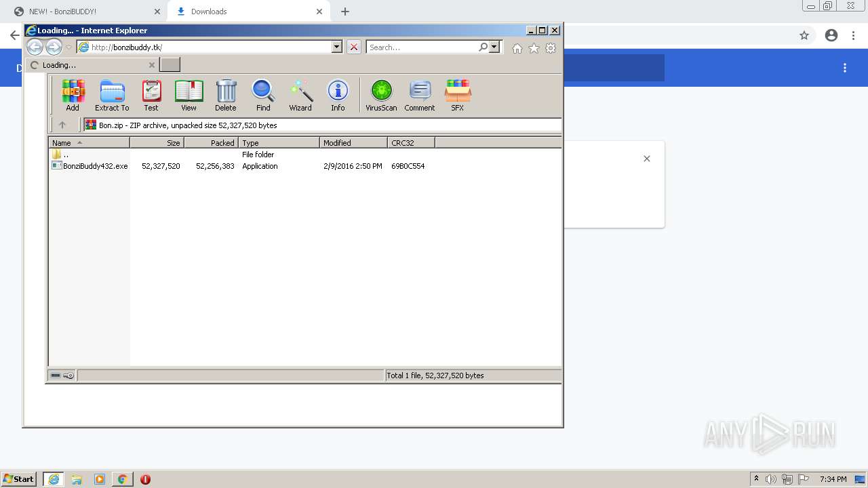
Task: Launch the Wizard tool
Action: tap(300, 96)
